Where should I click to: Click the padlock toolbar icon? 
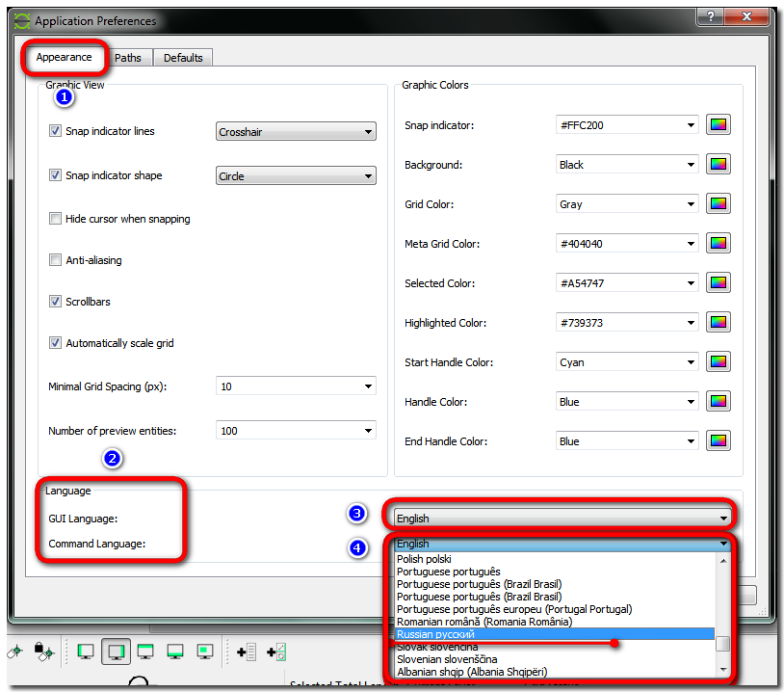[41, 652]
